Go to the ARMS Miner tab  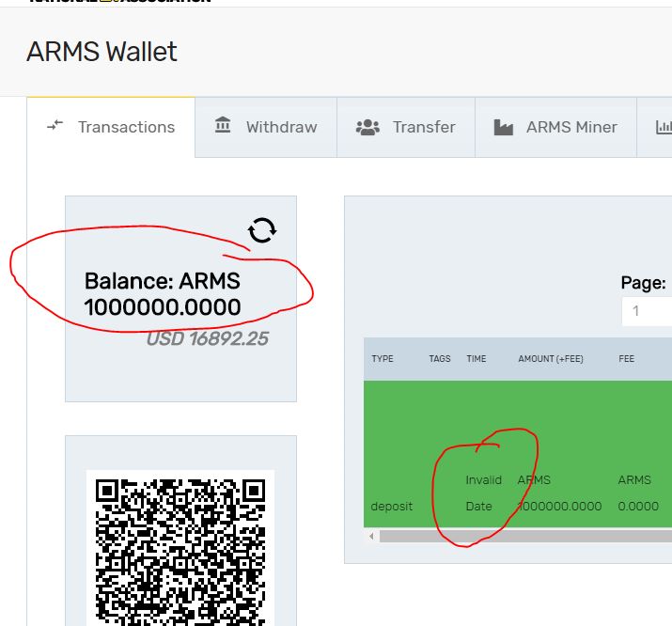tap(555, 127)
